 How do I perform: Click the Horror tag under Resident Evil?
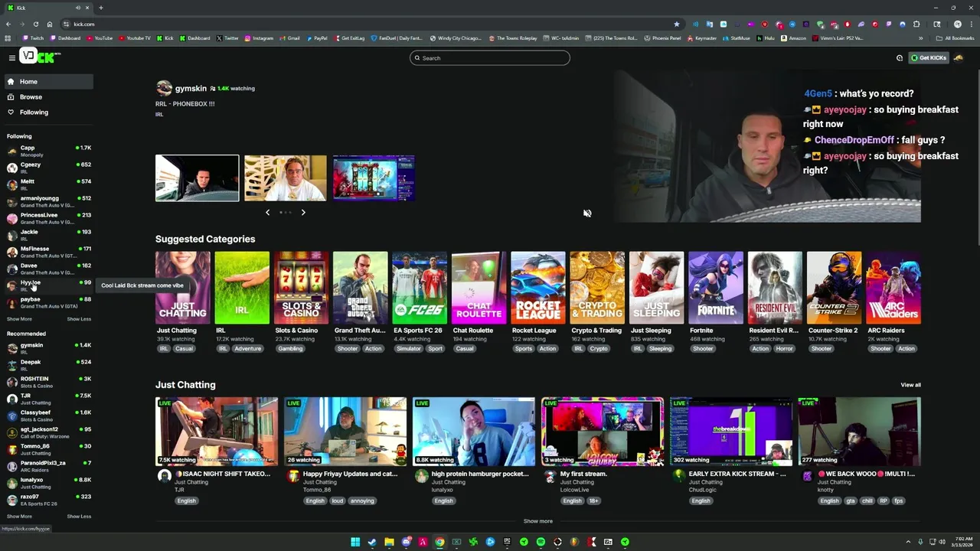coord(785,348)
